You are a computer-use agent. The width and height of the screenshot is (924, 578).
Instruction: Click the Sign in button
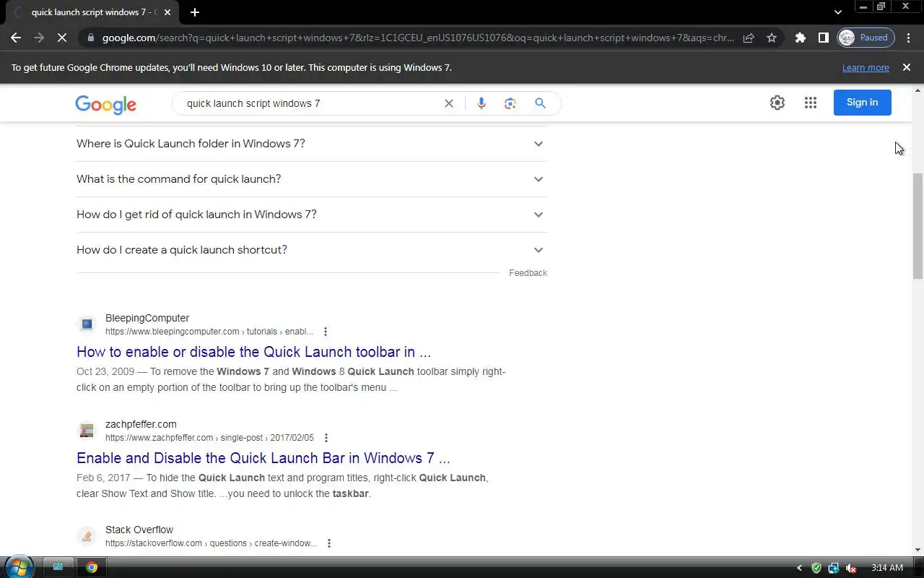862,103
